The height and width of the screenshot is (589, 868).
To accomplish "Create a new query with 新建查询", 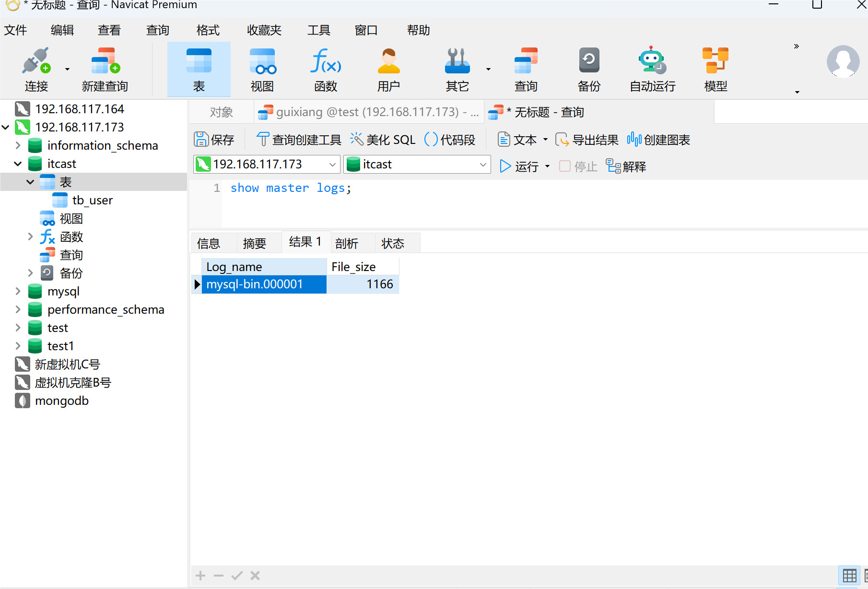I will click(x=105, y=70).
